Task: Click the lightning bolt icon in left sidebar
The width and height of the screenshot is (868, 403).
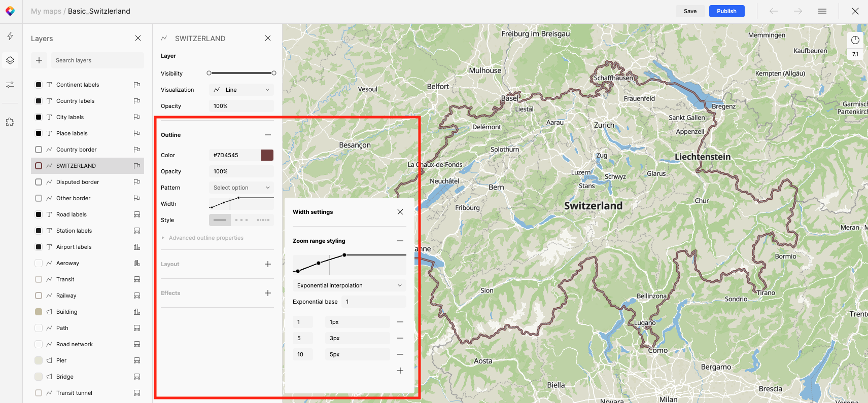Action: click(10, 36)
